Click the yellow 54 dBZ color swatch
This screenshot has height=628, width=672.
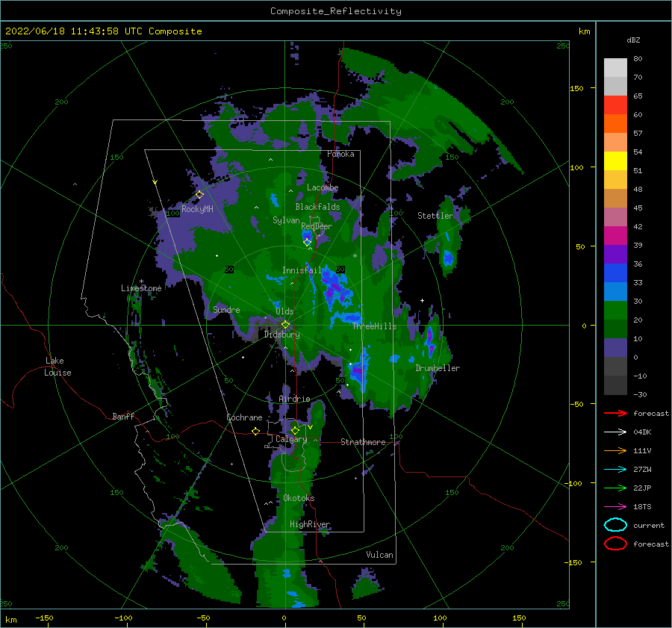(x=615, y=161)
